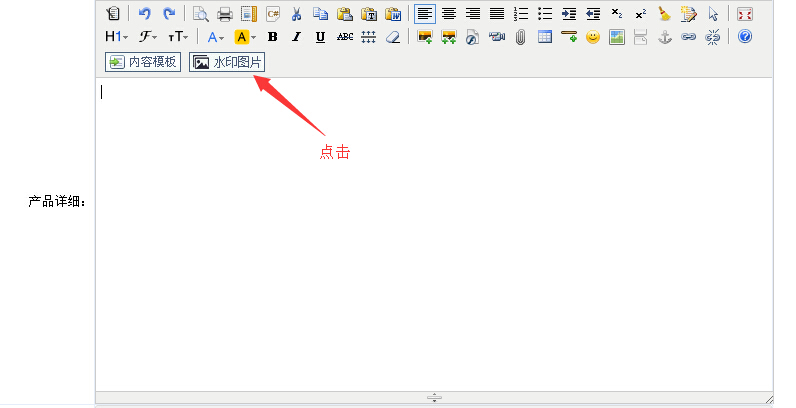Decrease indent of paragraph
Image resolution: width=796 pixels, height=408 pixels.
[x=593, y=14]
